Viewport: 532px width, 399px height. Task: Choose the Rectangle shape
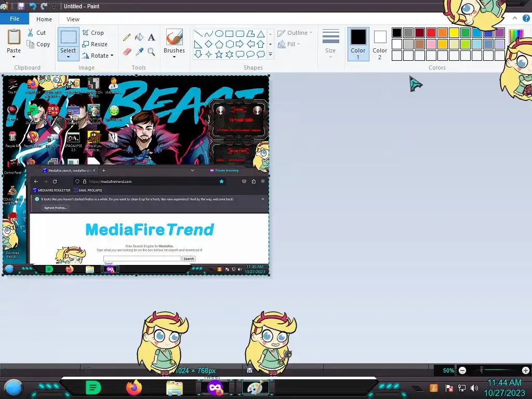[229, 34]
